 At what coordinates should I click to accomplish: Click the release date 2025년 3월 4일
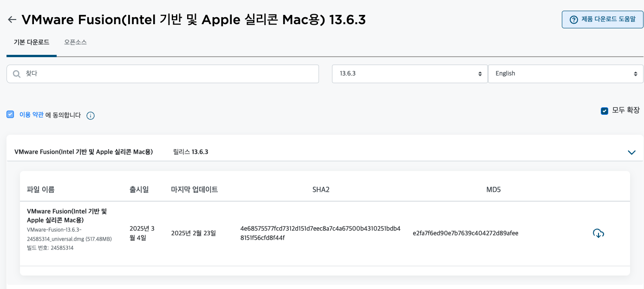pos(142,233)
